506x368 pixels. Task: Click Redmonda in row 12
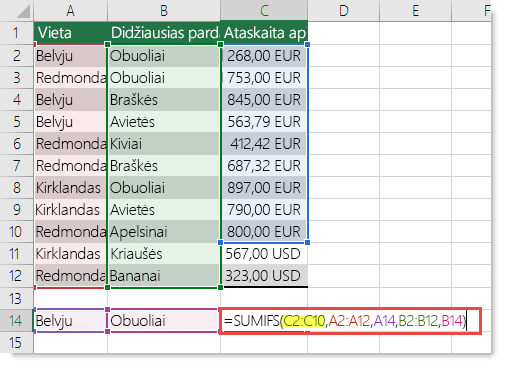pyautogui.click(x=70, y=276)
